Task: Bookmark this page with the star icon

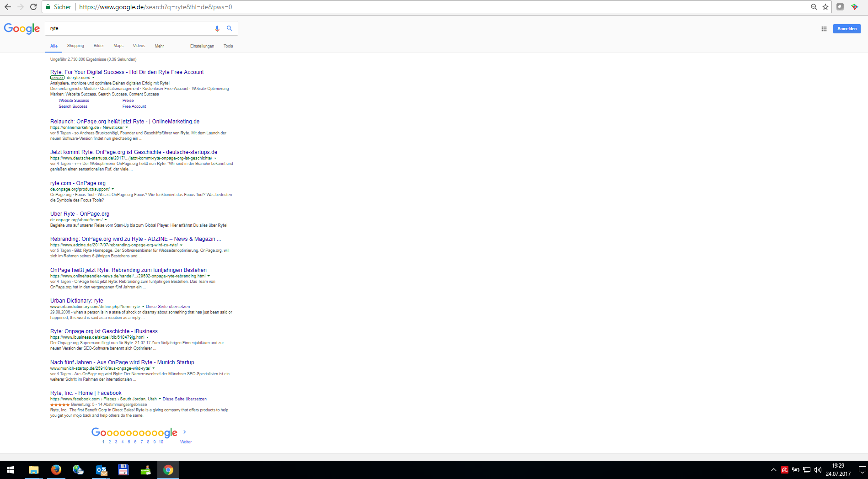Action: click(x=825, y=7)
